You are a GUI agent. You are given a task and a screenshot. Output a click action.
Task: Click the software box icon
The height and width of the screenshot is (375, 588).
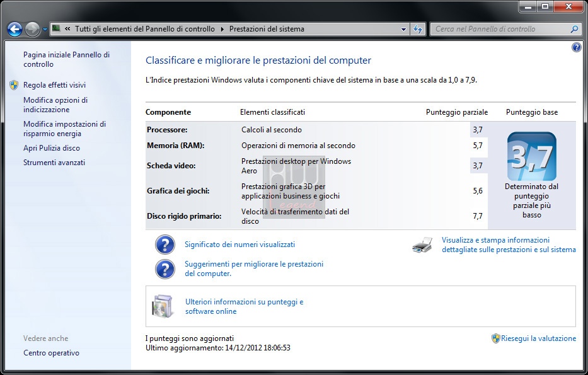163,306
